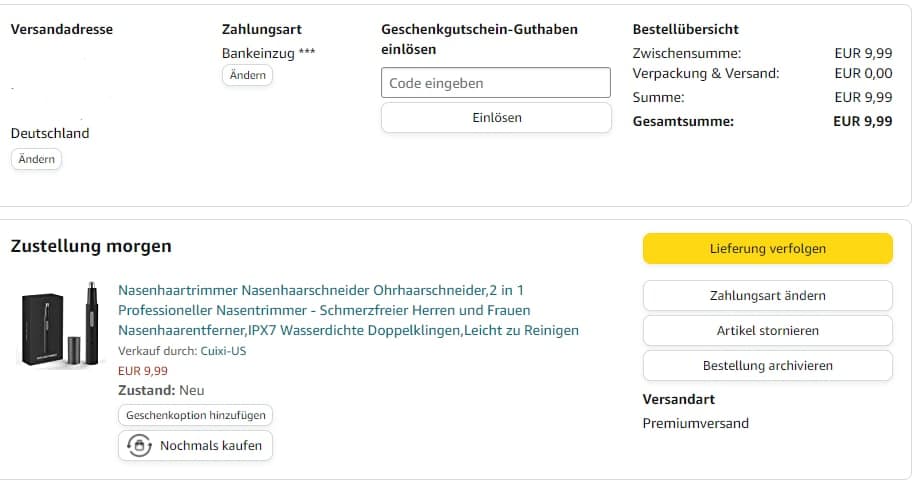Click the Zustand: Neu condition text
This screenshot has width=918, height=498.
pos(161,390)
